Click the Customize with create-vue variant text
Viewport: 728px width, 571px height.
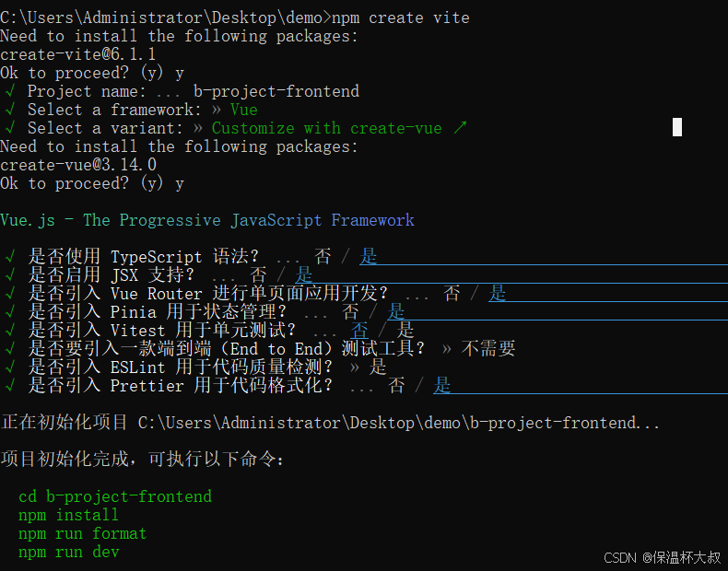point(327,128)
